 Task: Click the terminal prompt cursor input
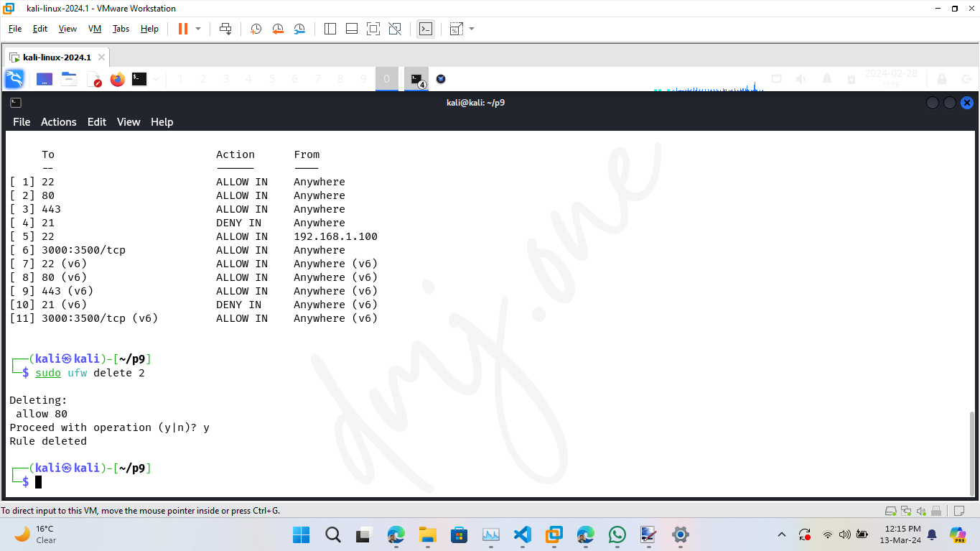point(39,482)
